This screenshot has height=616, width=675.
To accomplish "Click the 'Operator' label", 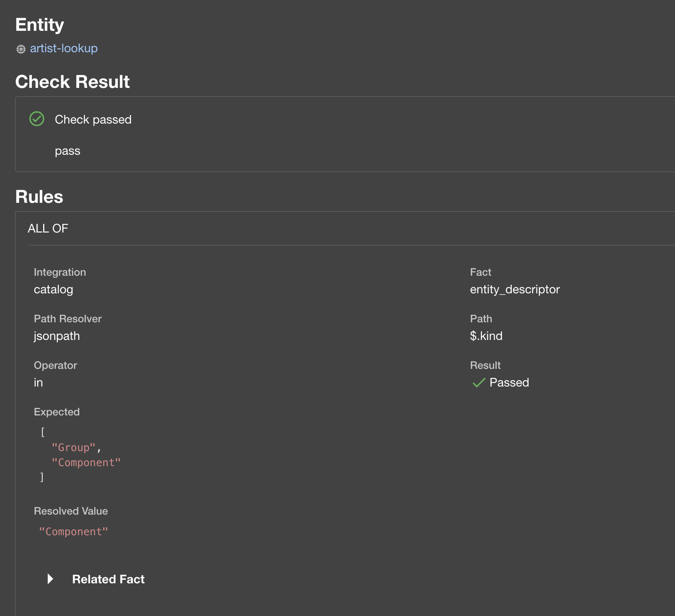I will [x=56, y=365].
